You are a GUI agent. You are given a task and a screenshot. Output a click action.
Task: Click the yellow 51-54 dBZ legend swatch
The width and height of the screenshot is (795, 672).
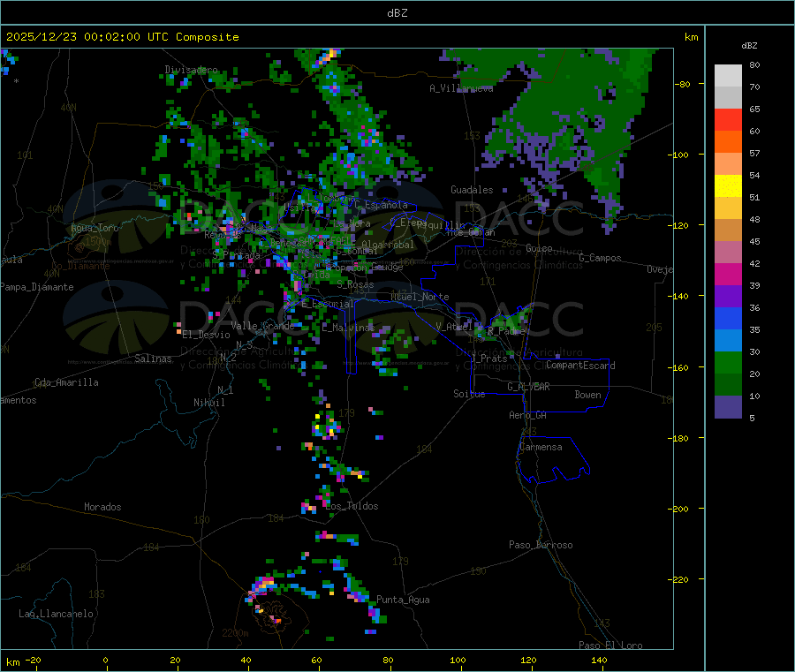coord(728,186)
